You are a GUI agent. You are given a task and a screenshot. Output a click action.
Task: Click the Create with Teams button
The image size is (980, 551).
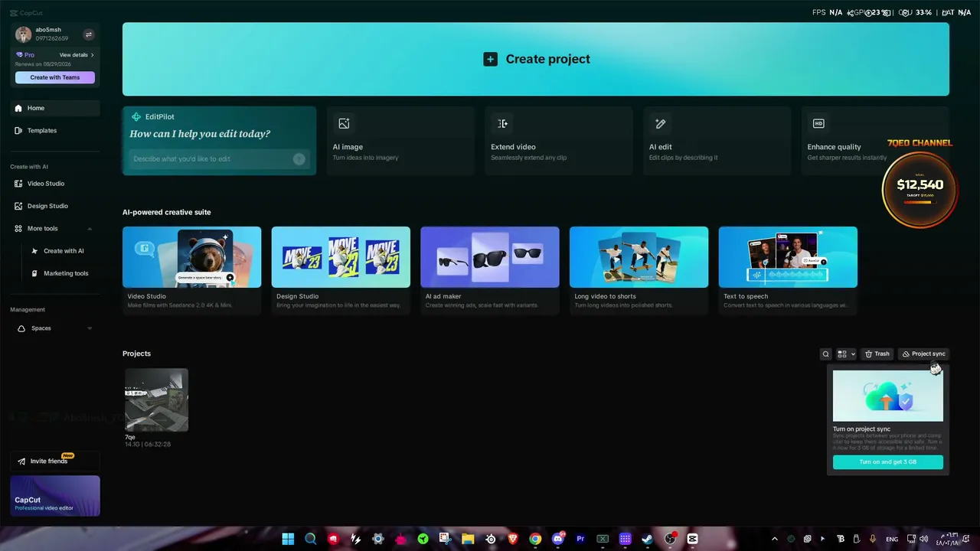[x=55, y=77]
